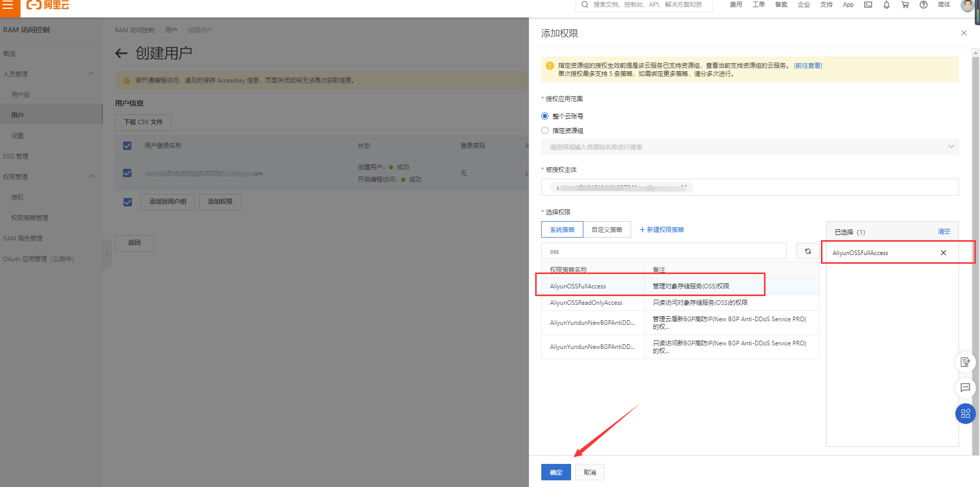This screenshot has width=980, height=487.
Task: Open the chat feedback bubble icon
Action: point(965,388)
